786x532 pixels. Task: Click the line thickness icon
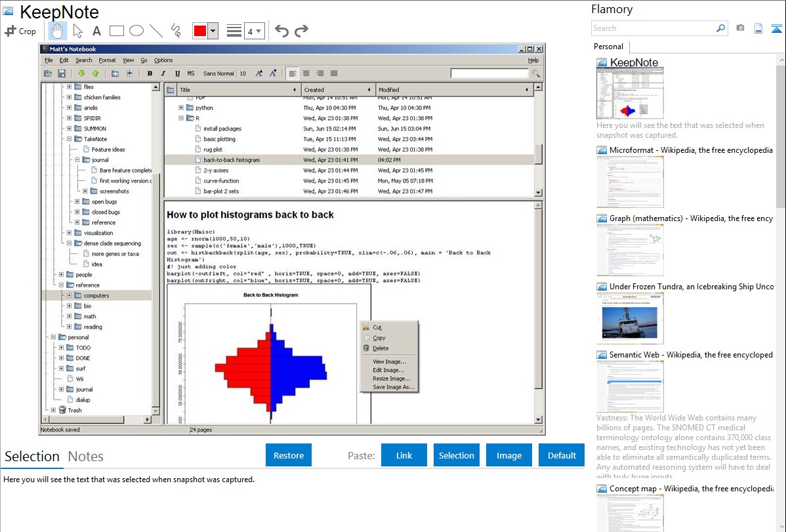point(234,31)
